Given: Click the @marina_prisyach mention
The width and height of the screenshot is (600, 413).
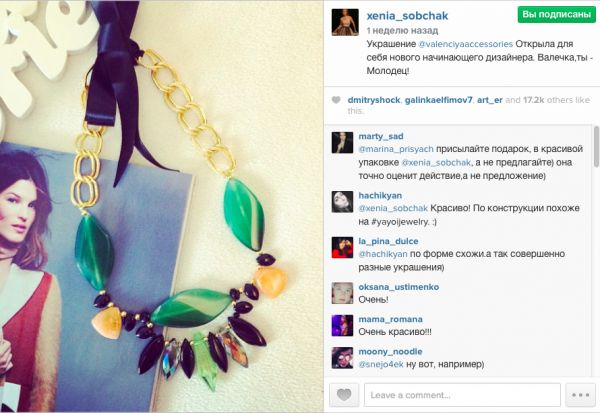Looking at the screenshot, I should pos(396,149).
